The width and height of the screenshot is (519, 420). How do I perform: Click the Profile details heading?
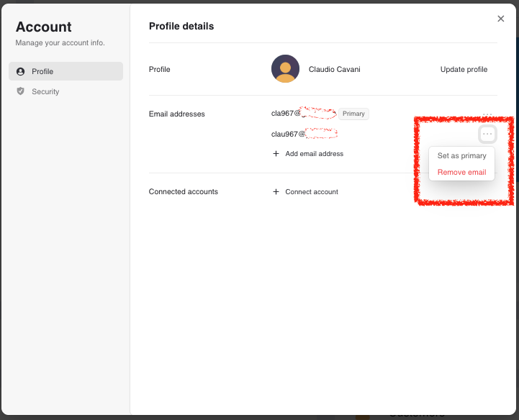(x=181, y=27)
